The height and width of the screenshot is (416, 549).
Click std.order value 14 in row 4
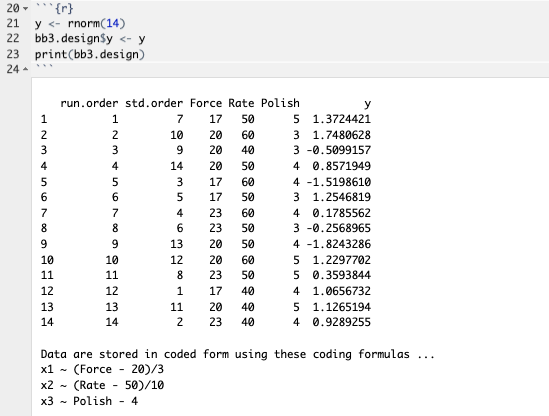(x=176, y=166)
